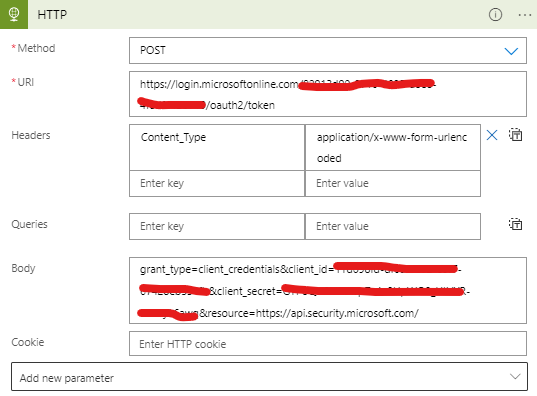Edit the Content_Type header key cell
The image size is (537, 396).
pos(217,147)
